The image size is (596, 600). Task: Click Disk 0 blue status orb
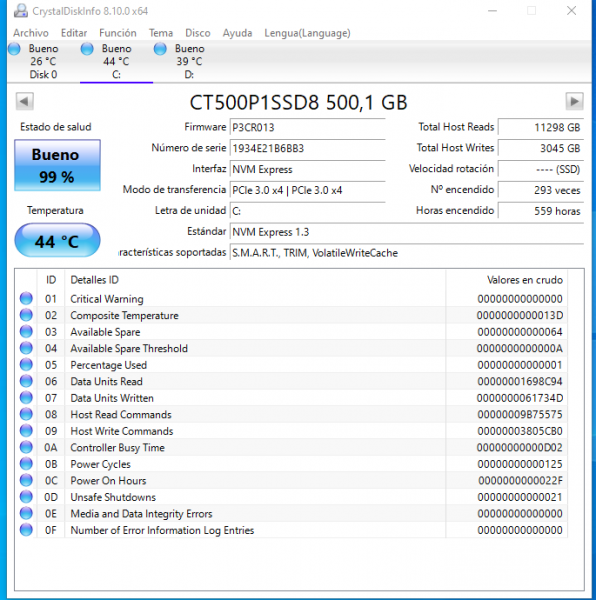click(15, 49)
